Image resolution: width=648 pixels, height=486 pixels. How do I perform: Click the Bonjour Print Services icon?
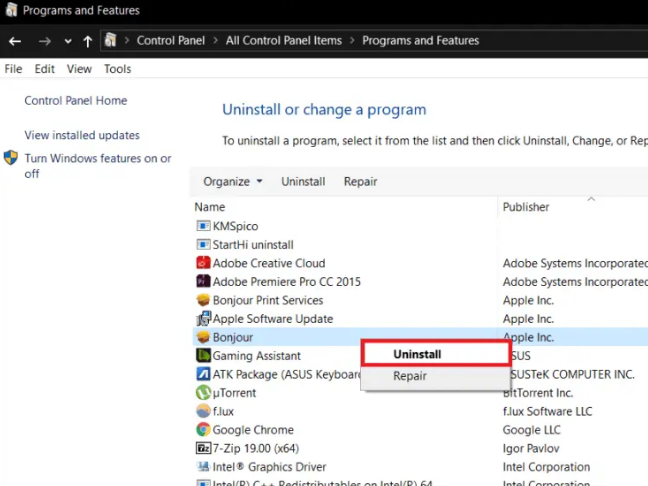point(203,300)
